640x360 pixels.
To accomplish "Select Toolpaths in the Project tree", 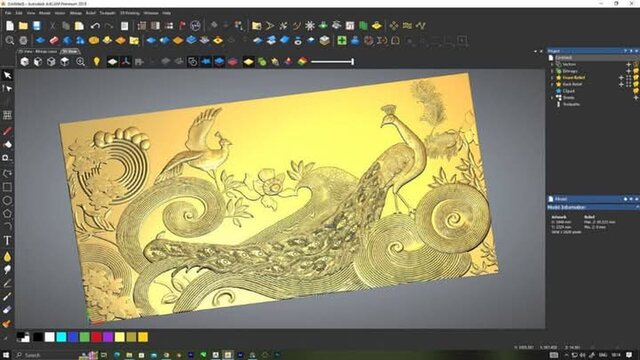I will (571, 104).
